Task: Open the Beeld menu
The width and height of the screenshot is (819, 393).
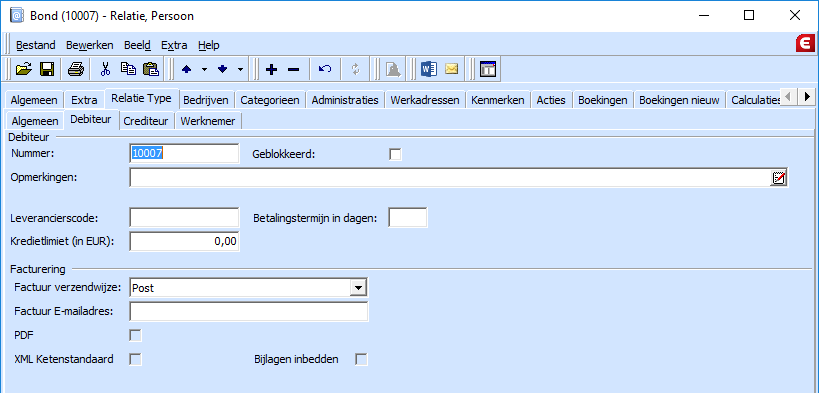Action: point(137,45)
